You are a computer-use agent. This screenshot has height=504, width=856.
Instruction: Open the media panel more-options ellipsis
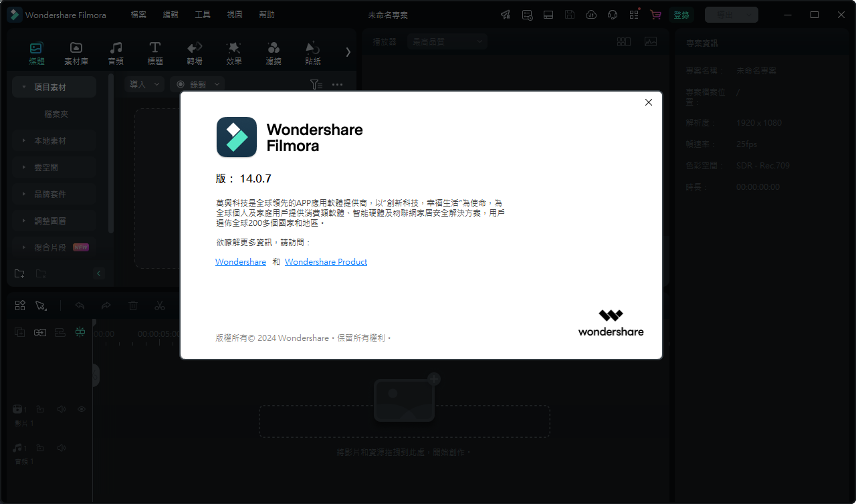(338, 85)
